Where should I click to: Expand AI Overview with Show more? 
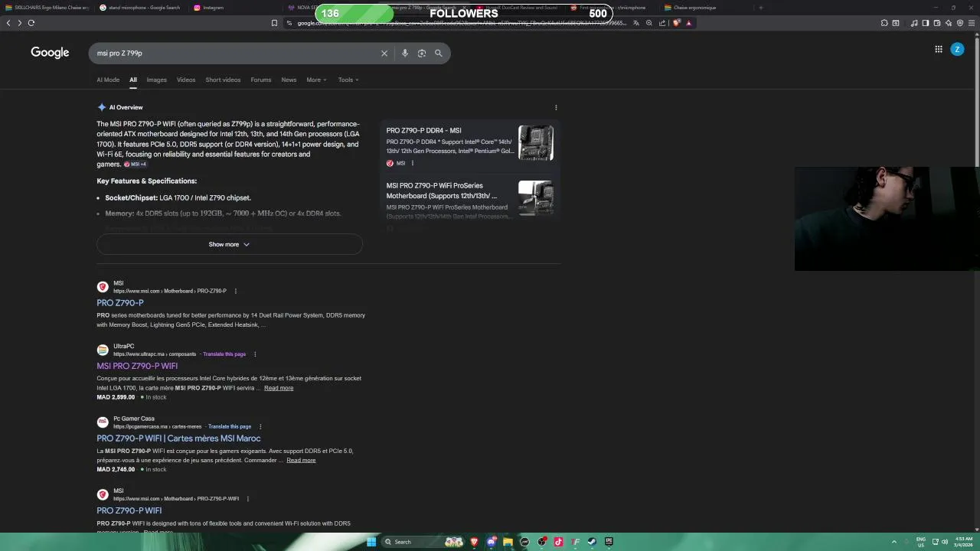[229, 244]
